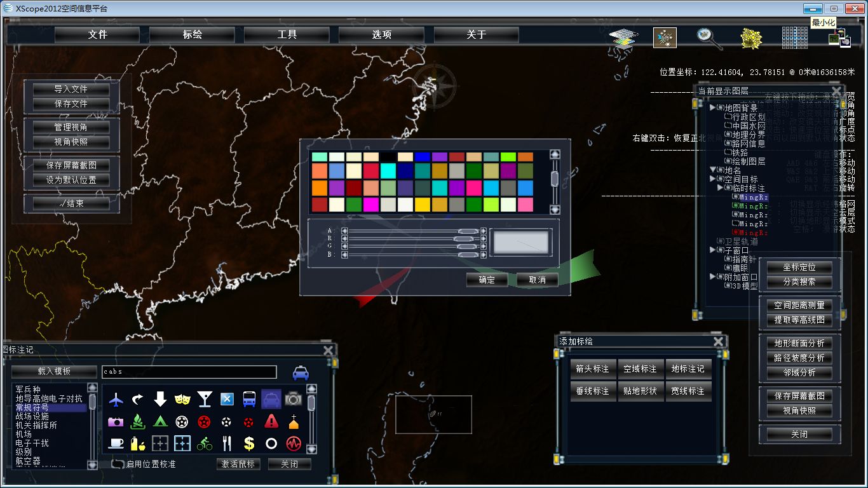
Task: Select the theater masks symbol
Action: (182, 399)
